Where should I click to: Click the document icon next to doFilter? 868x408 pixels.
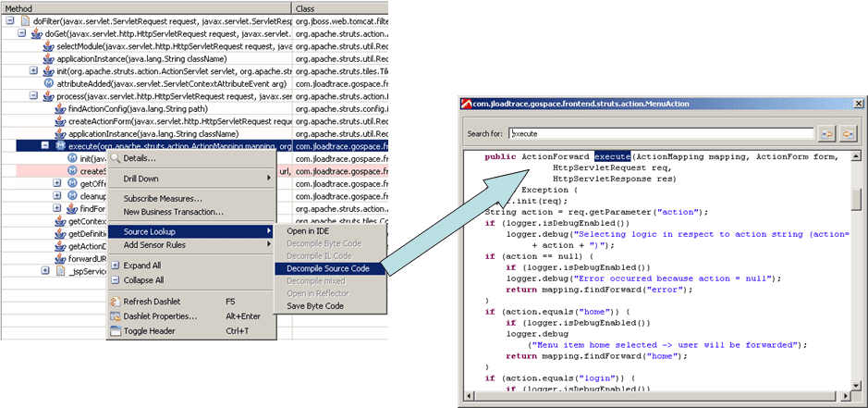click(x=24, y=21)
